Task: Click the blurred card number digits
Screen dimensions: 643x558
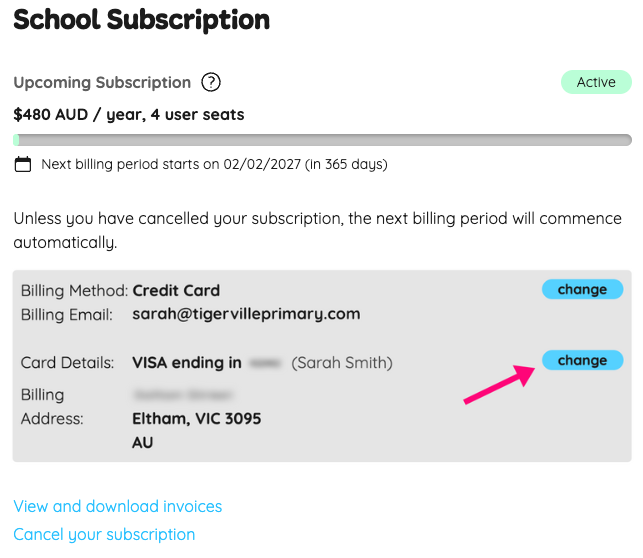Action: pyautogui.click(x=265, y=363)
